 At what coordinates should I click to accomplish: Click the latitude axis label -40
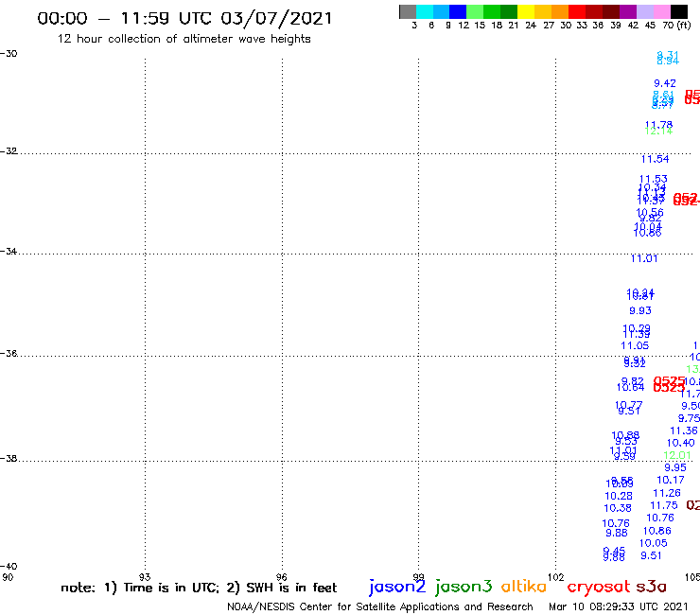(9, 567)
